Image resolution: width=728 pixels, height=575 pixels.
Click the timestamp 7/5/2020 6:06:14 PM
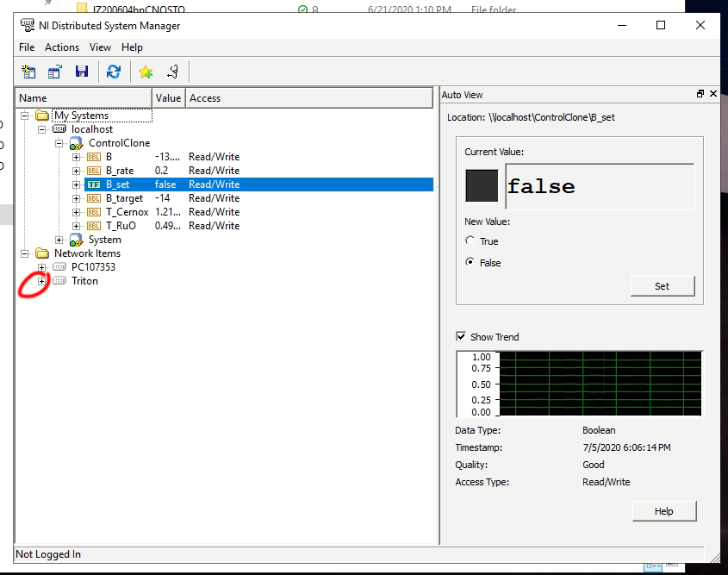pos(627,447)
